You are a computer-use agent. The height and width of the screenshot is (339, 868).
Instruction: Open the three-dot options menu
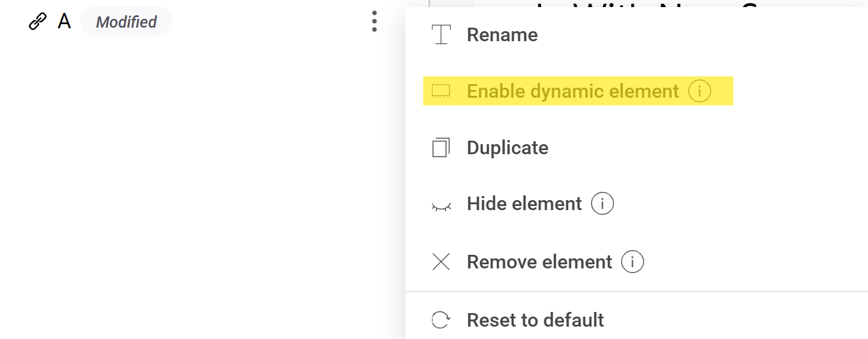click(374, 22)
